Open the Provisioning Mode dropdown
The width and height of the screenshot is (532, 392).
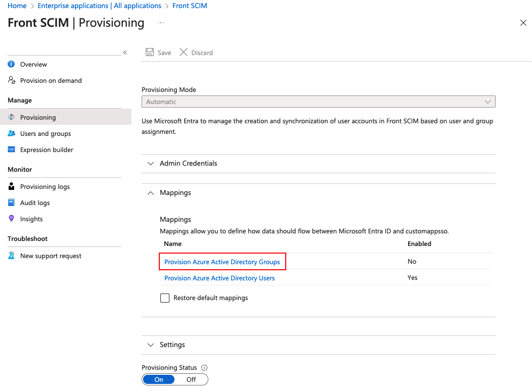318,102
